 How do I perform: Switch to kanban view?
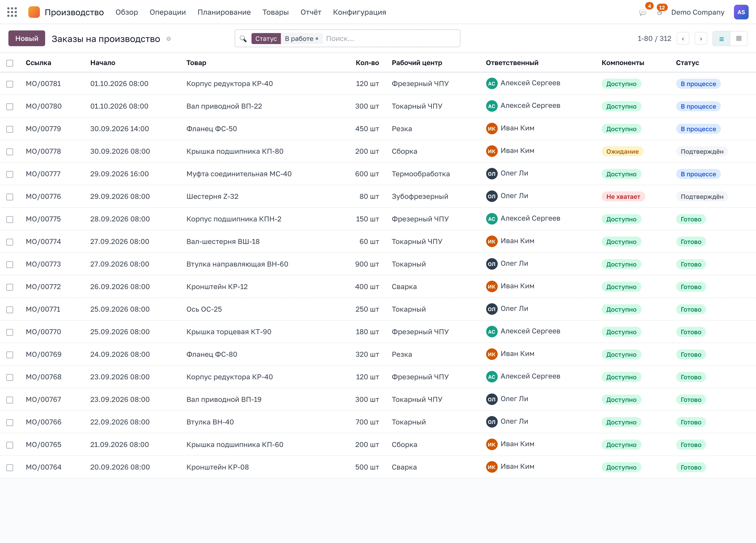point(739,39)
